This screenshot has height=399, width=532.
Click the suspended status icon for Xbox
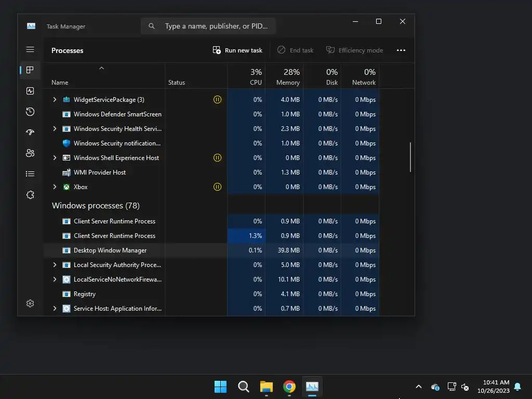pos(217,187)
